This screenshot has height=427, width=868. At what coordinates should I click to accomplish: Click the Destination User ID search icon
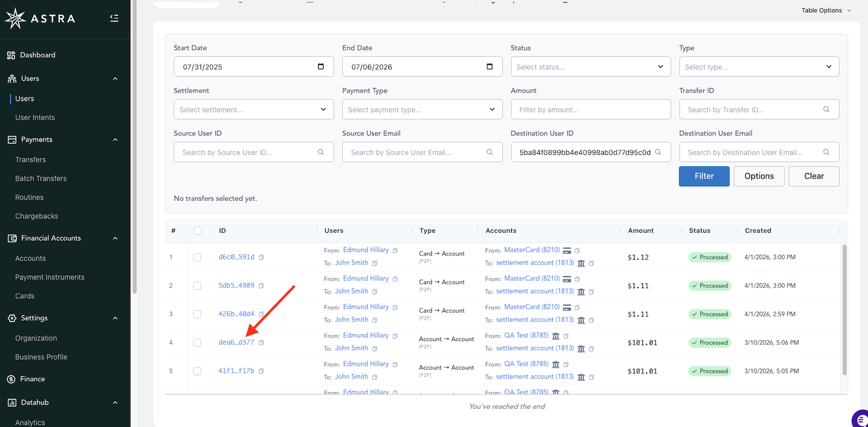pyautogui.click(x=658, y=152)
